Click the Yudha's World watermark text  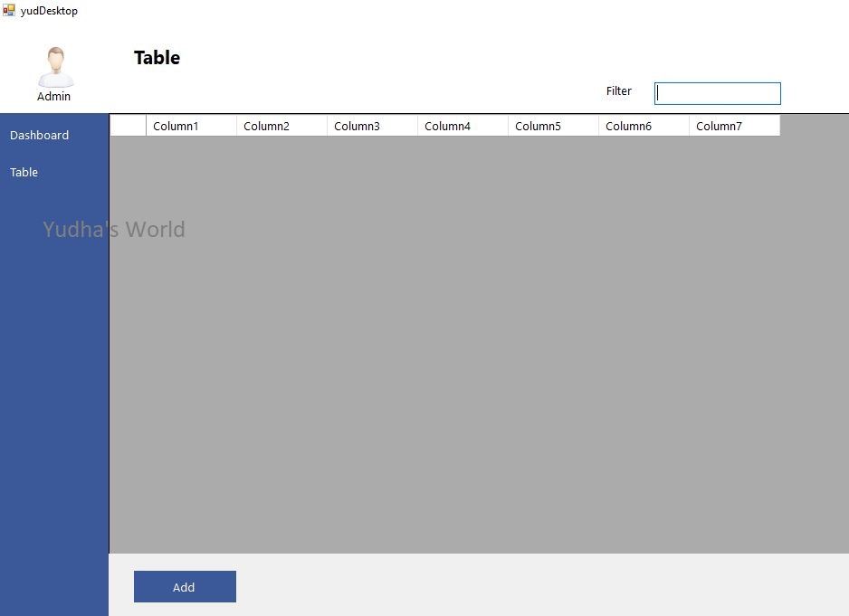[113, 229]
